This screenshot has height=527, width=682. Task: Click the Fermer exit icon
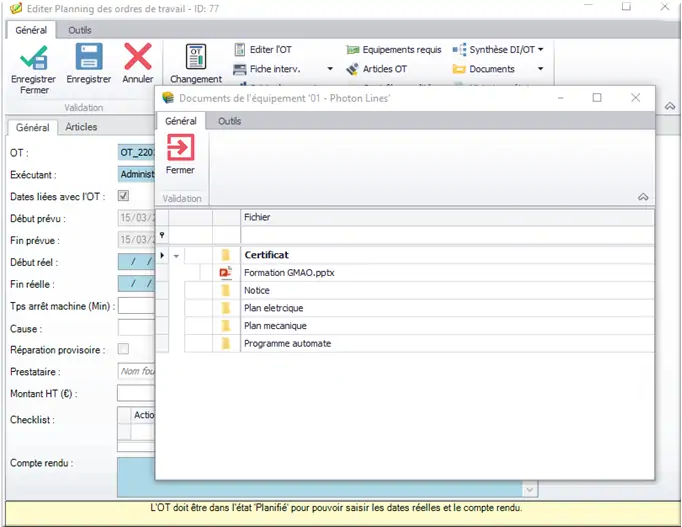[x=180, y=148]
